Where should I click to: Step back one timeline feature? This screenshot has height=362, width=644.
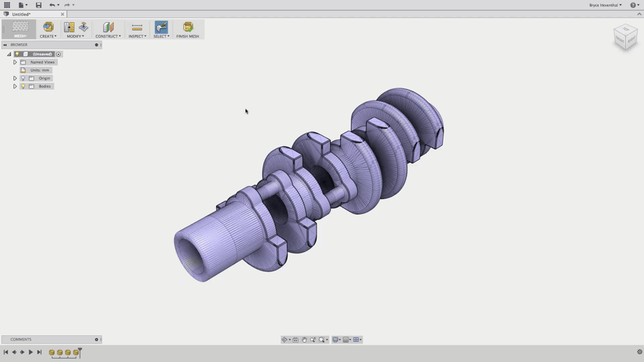[x=14, y=352]
